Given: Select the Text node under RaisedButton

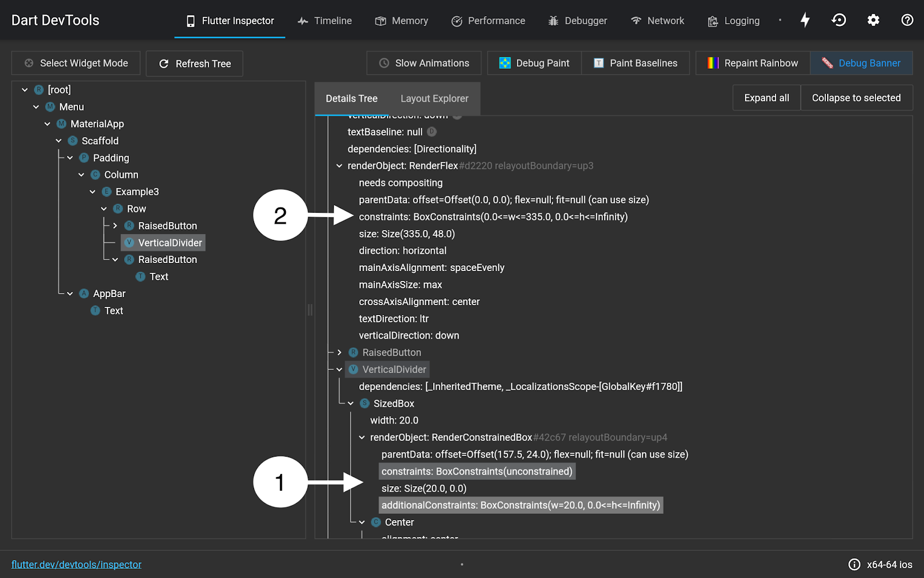Looking at the screenshot, I should [x=159, y=277].
